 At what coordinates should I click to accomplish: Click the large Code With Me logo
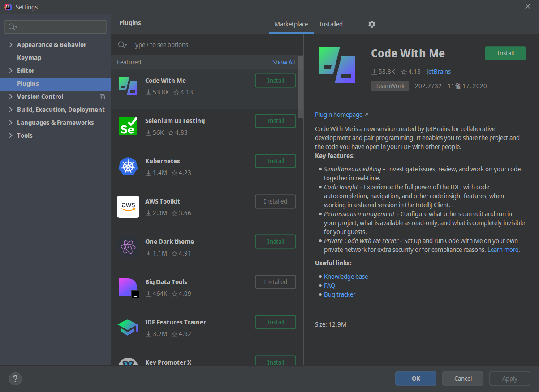(x=337, y=65)
